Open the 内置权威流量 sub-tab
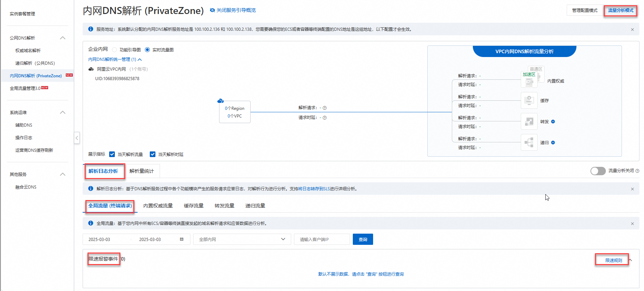644x291 pixels. point(158,206)
